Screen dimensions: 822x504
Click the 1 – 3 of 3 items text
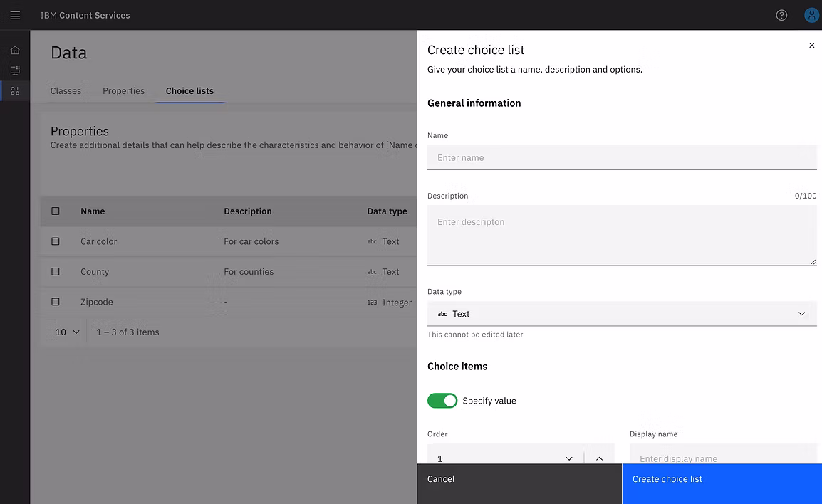(128, 332)
